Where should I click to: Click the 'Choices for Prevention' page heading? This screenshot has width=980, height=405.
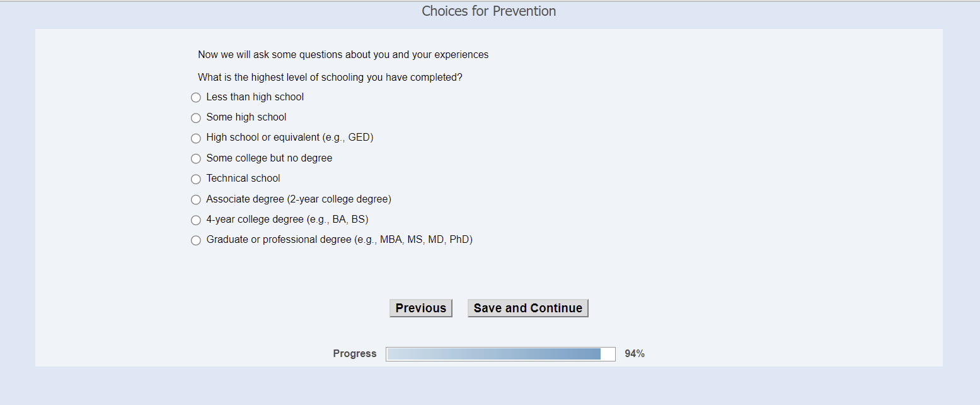pyautogui.click(x=488, y=11)
